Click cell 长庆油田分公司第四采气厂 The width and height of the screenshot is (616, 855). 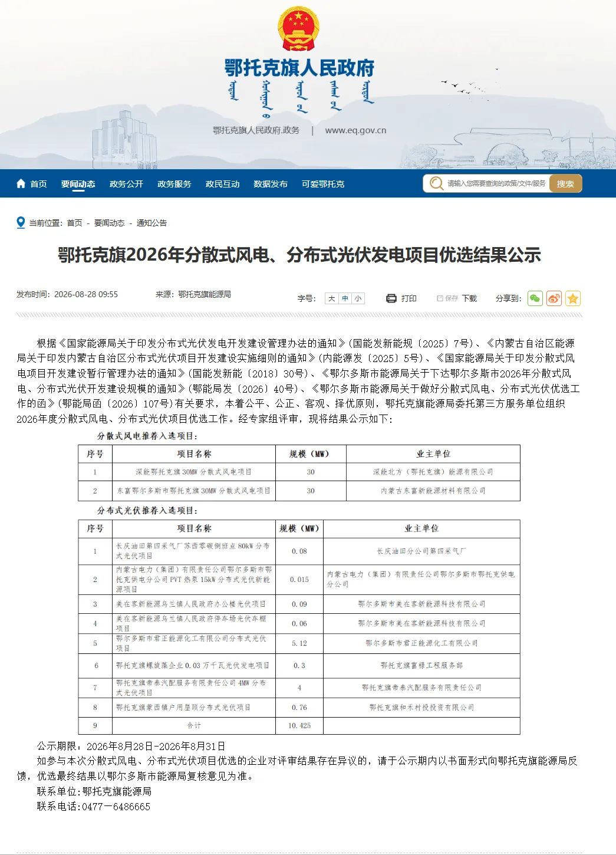[x=421, y=551]
